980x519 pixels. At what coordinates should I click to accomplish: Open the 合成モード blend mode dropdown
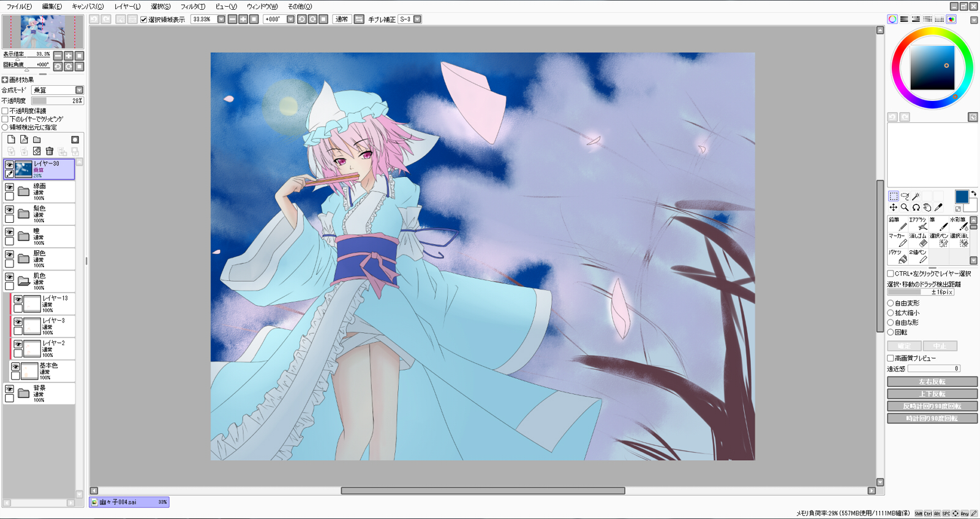point(79,90)
